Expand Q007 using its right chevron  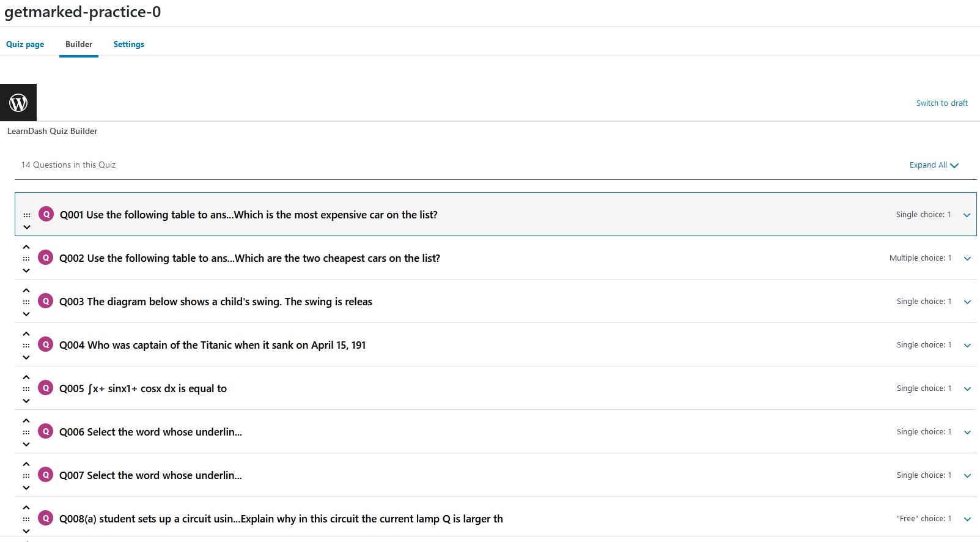pos(967,476)
